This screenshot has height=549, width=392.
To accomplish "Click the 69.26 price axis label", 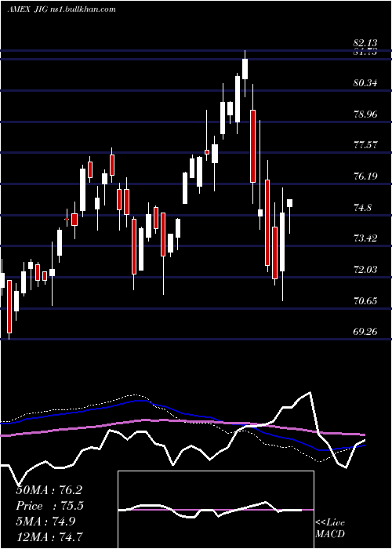I will pyautogui.click(x=365, y=331).
